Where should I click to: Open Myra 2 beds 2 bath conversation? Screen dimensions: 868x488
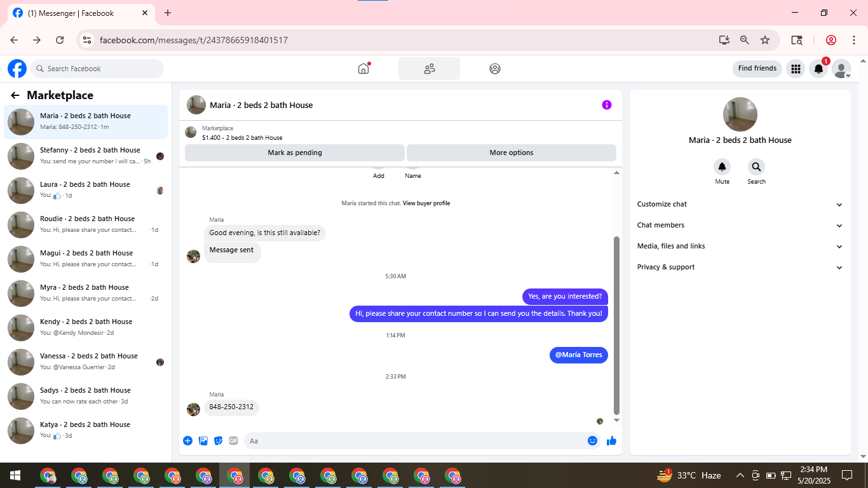click(x=86, y=293)
